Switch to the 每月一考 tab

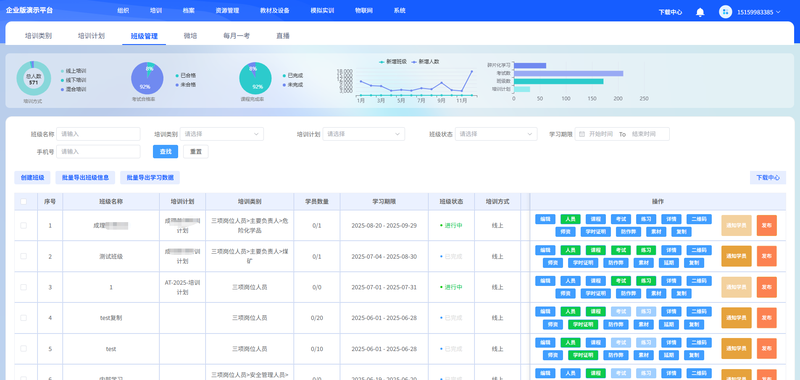[x=237, y=36]
